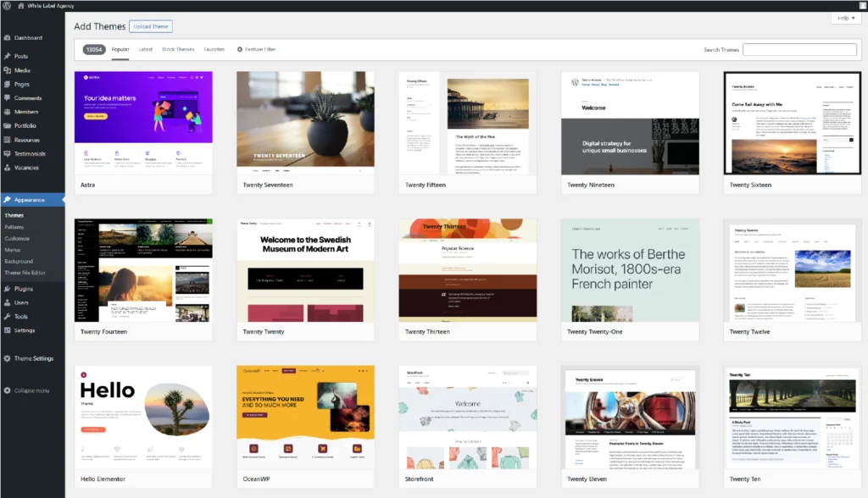Open the Storefront theme preview image
Viewport: 868px width, 498px height.
pos(468,418)
